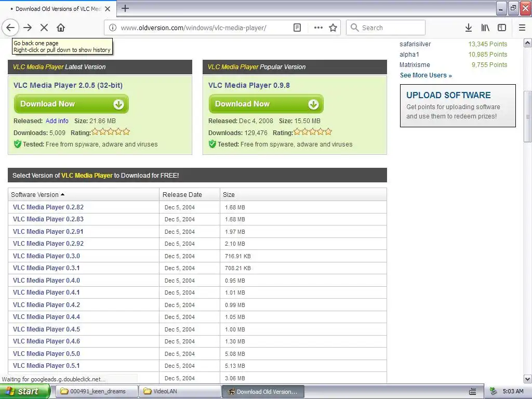Rate VLC 0.9.8 with fifth star
This screenshot has height=399, width=532.
point(328,131)
